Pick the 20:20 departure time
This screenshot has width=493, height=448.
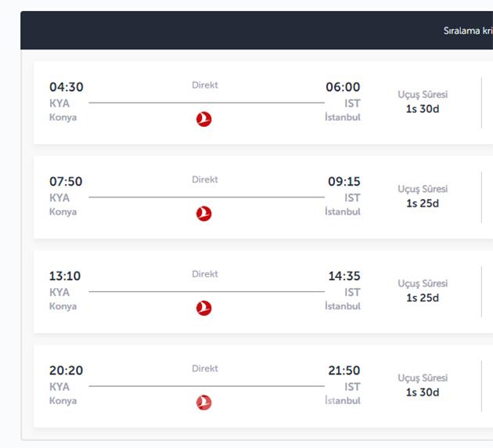pyautogui.click(x=66, y=370)
